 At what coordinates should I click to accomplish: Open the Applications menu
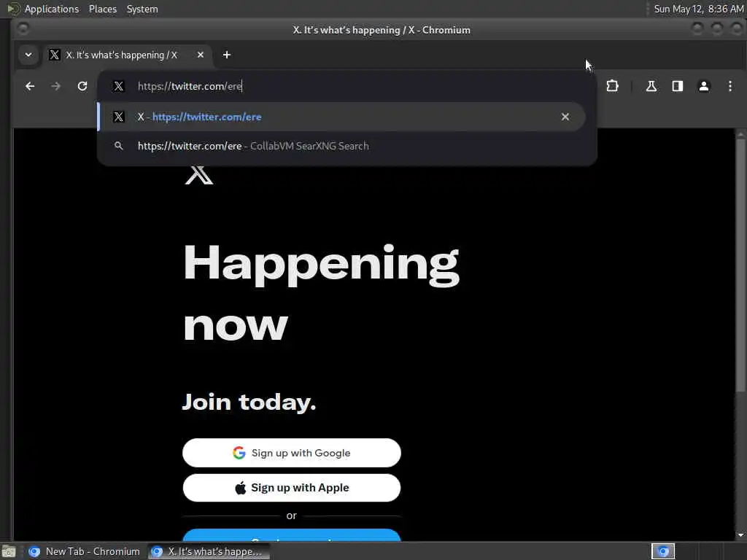point(52,9)
